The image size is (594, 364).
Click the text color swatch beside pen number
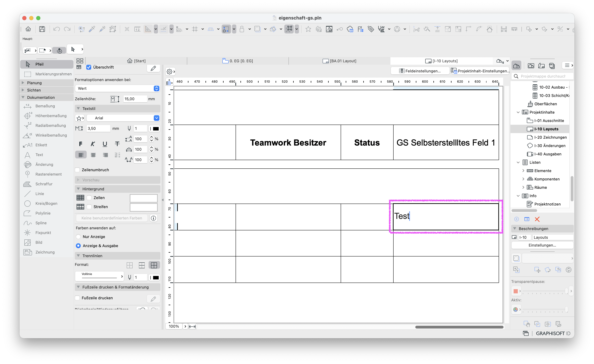pyautogui.click(x=154, y=129)
